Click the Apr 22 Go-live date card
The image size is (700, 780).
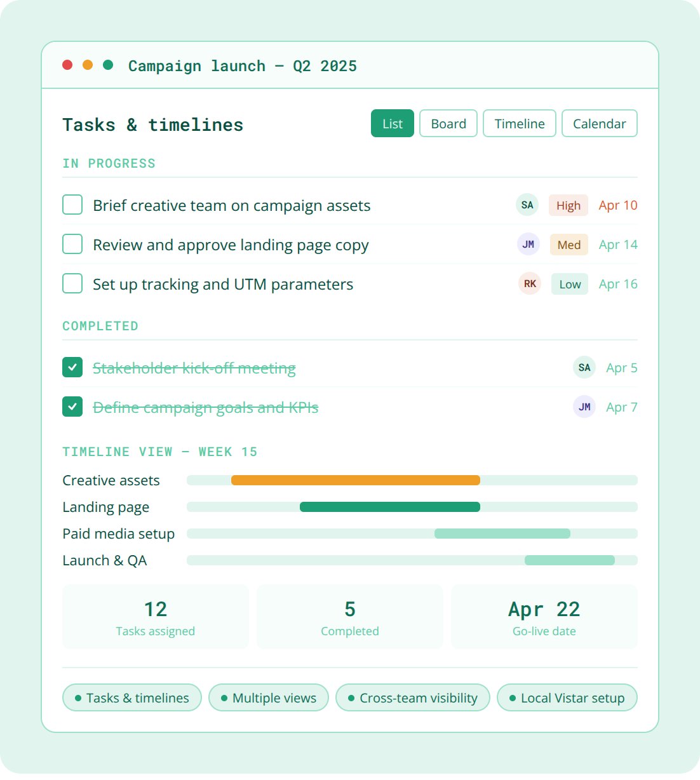(544, 617)
